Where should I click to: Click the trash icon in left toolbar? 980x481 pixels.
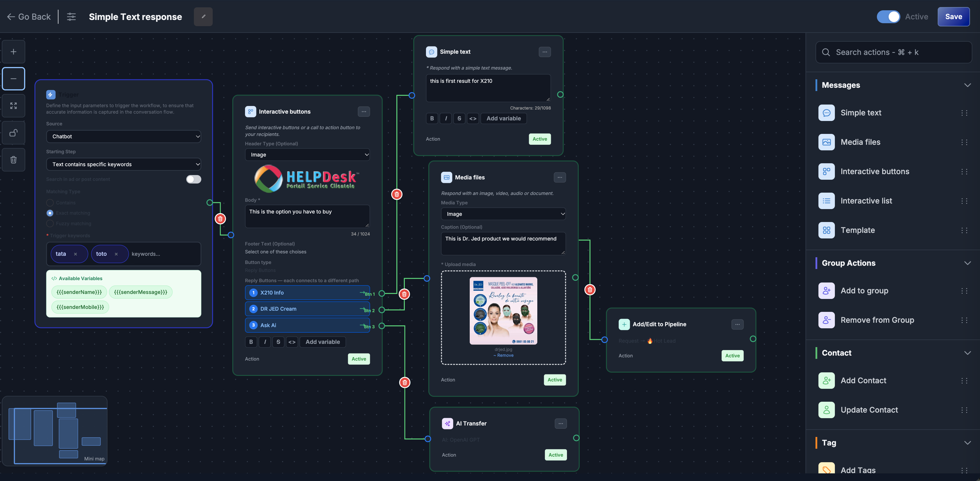[13, 160]
